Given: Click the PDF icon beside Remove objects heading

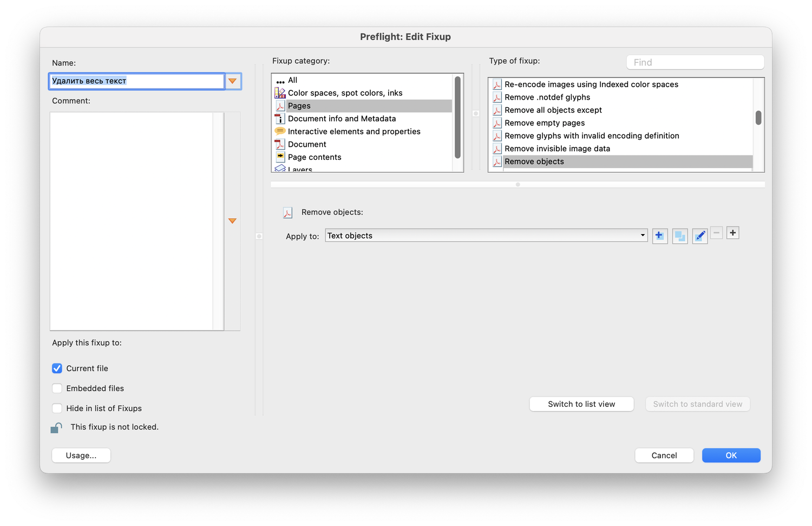Looking at the screenshot, I should (287, 213).
